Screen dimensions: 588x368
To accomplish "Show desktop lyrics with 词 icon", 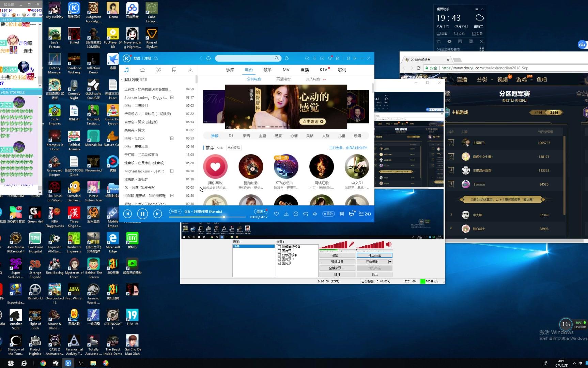I will [x=342, y=214].
